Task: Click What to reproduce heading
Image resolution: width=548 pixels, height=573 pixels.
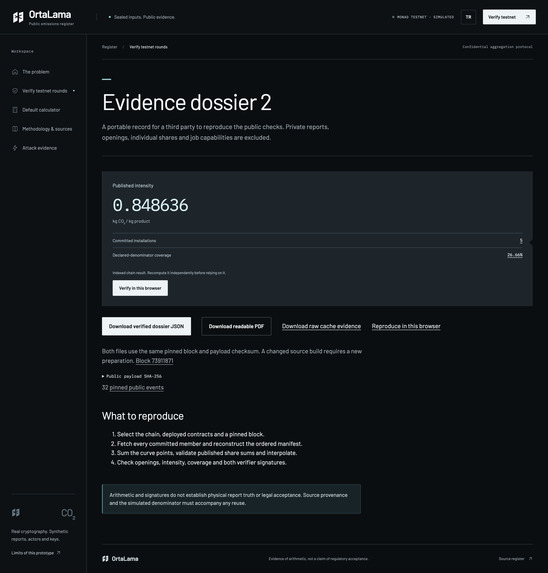Action: pyautogui.click(x=143, y=416)
